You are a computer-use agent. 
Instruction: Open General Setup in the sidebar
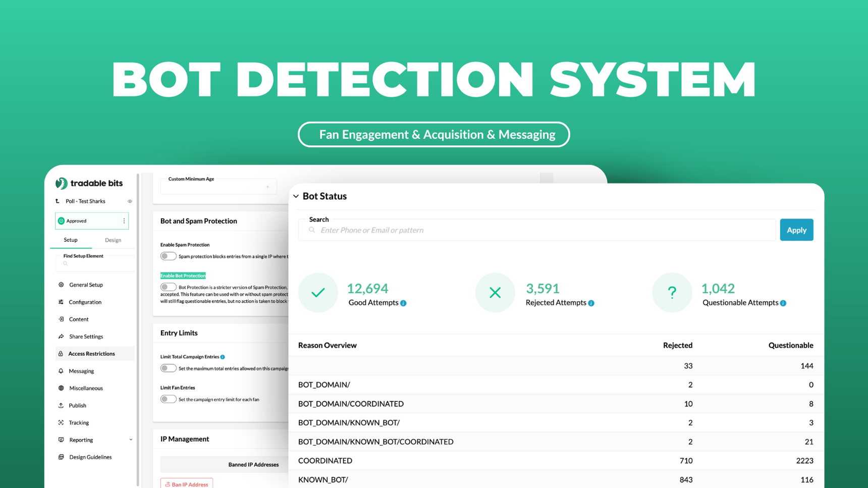[86, 285]
